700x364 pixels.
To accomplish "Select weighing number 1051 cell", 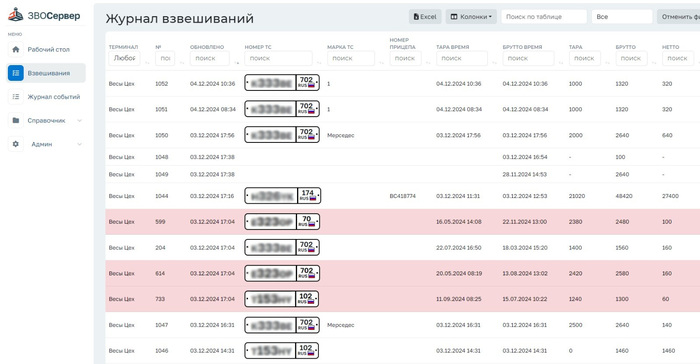I will pos(161,109).
